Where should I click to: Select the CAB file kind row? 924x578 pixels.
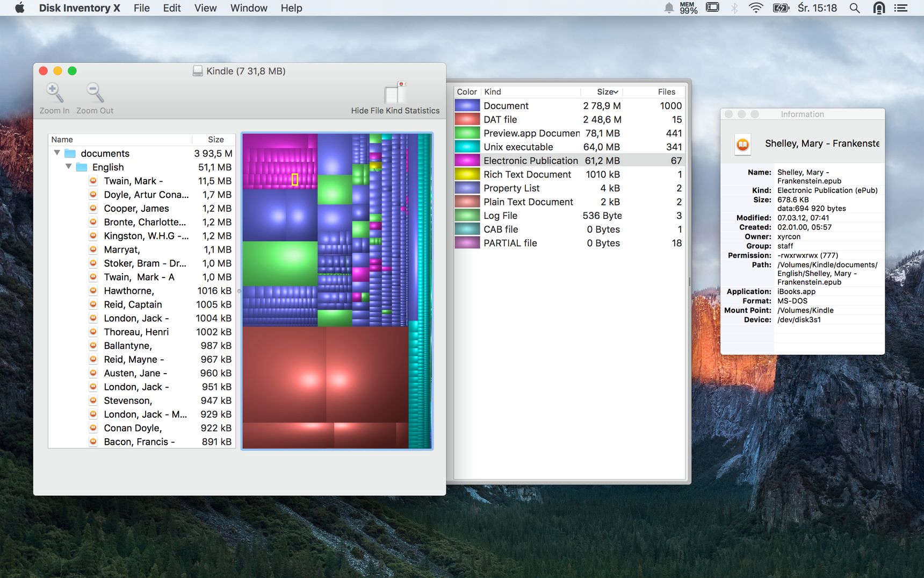point(569,230)
